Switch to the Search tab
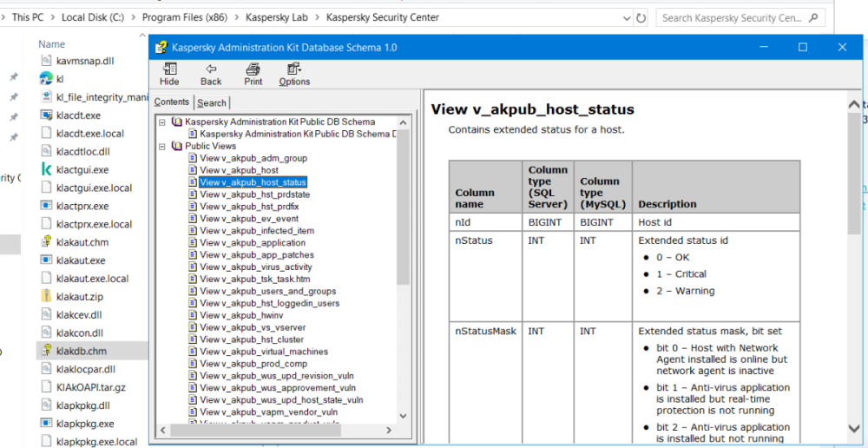Viewport: 868px width, 448px height. tap(212, 102)
